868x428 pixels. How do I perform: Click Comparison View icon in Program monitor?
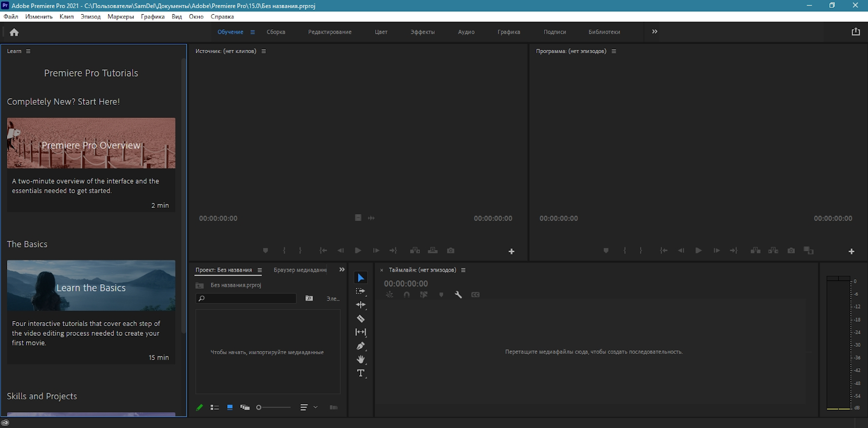[809, 251]
